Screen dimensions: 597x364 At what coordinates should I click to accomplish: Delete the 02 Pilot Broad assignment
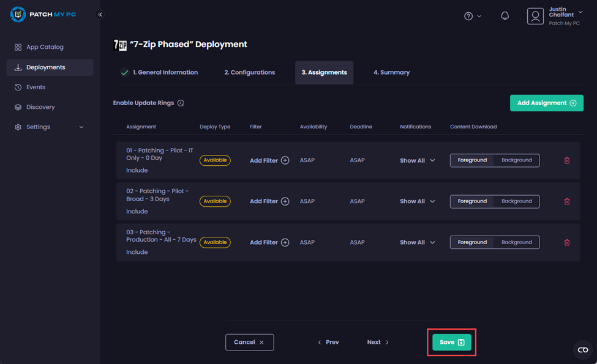coord(566,201)
